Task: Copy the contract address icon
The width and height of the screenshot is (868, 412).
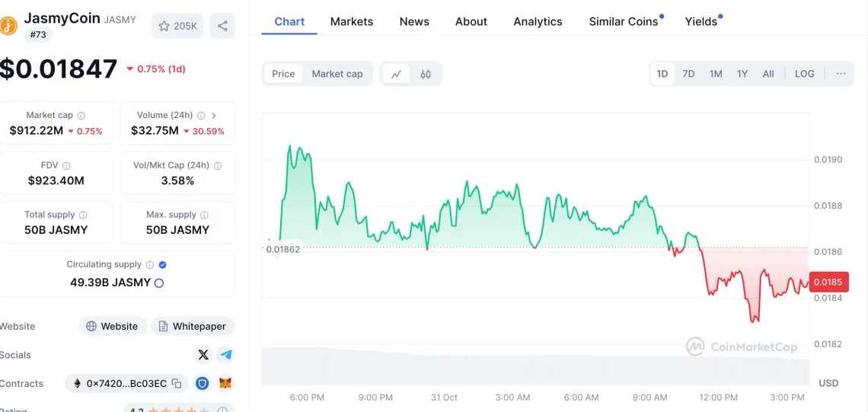Action: tap(176, 383)
